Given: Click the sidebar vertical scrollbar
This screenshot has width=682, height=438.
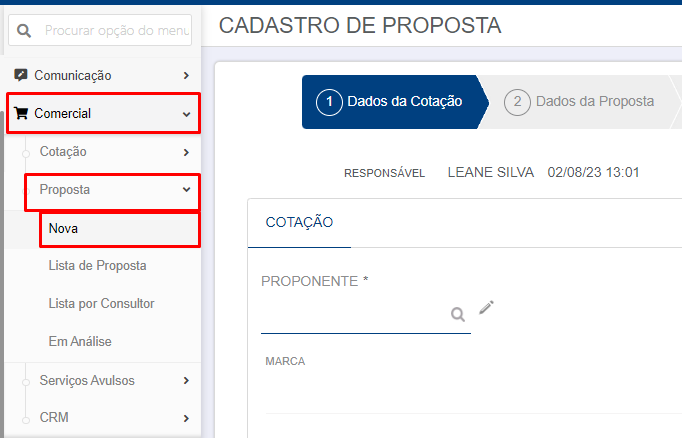Looking at the screenshot, I should (2, 272).
